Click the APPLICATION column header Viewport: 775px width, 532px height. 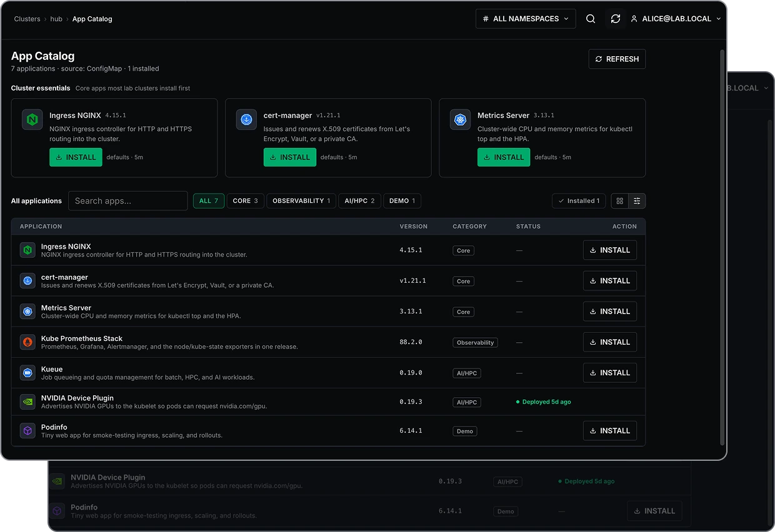click(x=41, y=226)
